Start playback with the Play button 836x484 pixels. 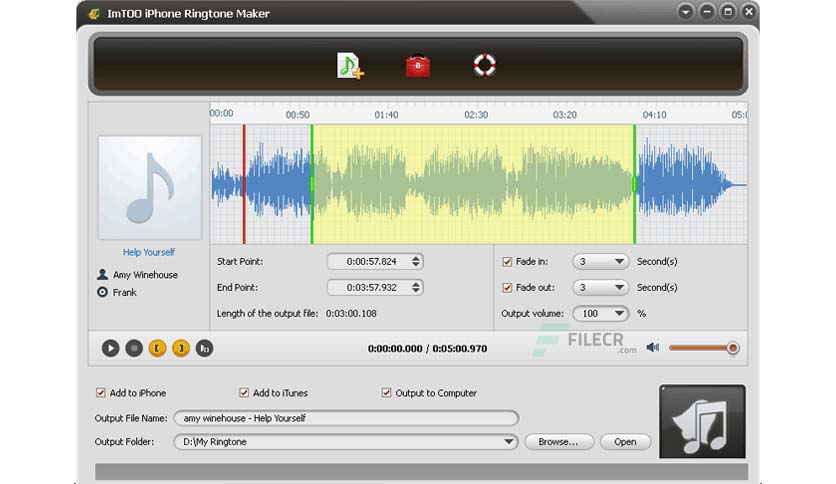point(110,348)
